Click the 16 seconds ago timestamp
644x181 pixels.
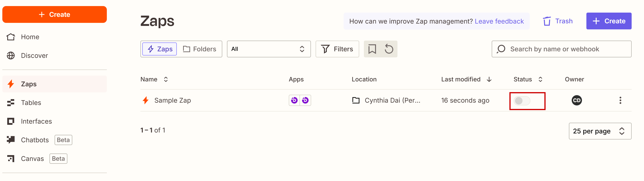(465, 100)
